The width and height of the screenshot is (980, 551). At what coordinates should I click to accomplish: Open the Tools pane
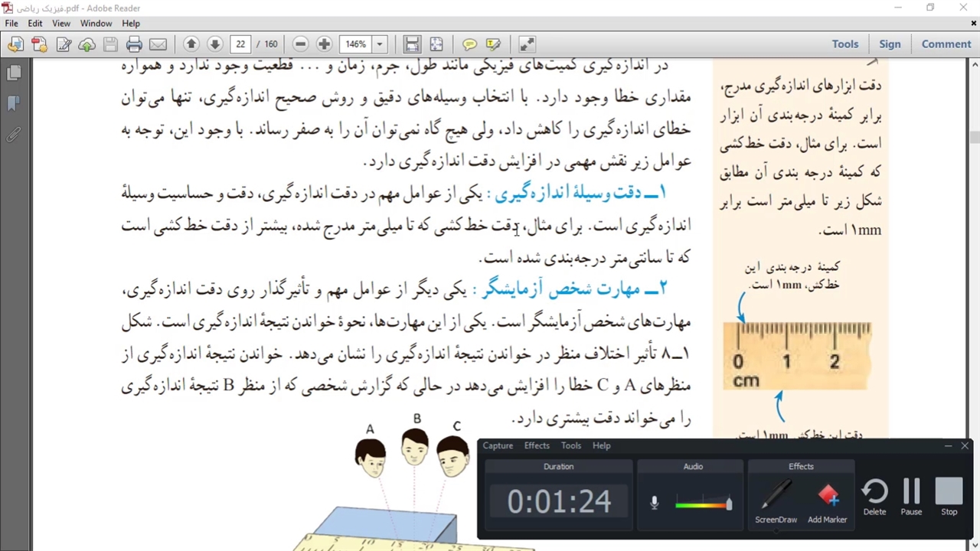tap(845, 44)
